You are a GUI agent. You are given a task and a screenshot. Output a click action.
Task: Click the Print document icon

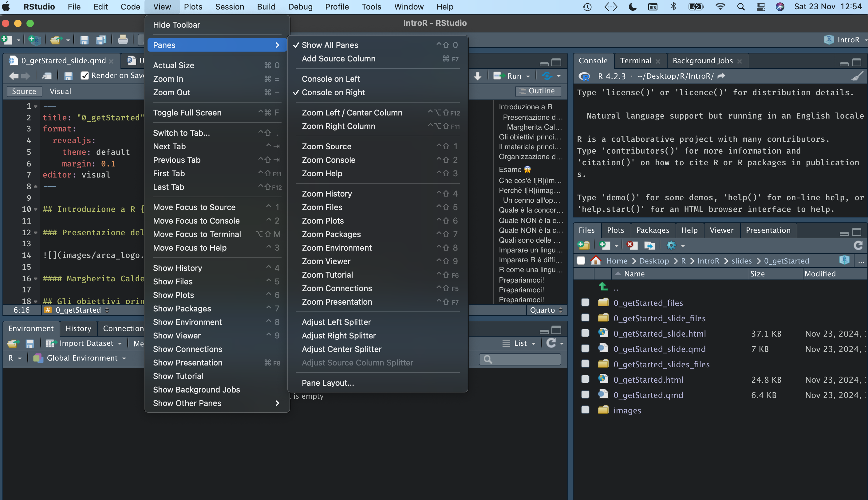[x=123, y=40]
